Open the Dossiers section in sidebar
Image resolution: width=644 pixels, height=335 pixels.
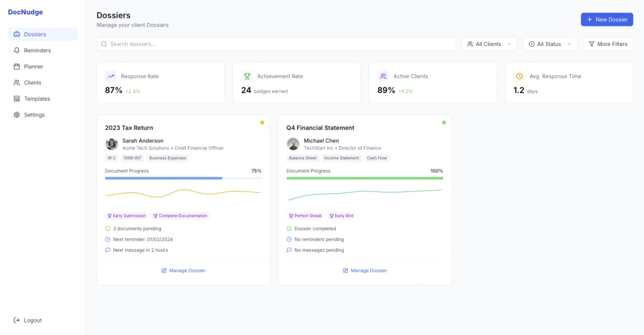coord(43,34)
